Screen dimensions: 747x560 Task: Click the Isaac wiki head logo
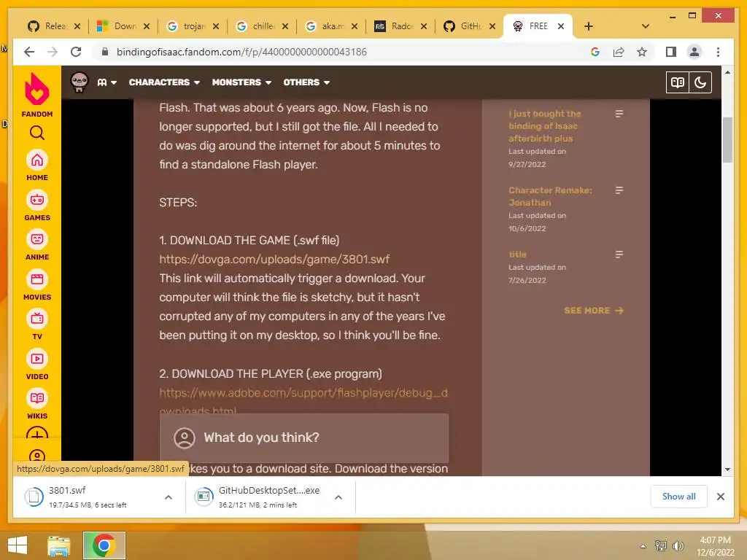coord(79,82)
